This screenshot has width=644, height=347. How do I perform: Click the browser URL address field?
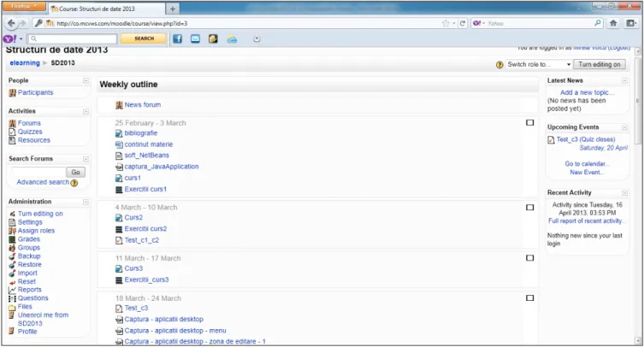[x=246, y=23]
